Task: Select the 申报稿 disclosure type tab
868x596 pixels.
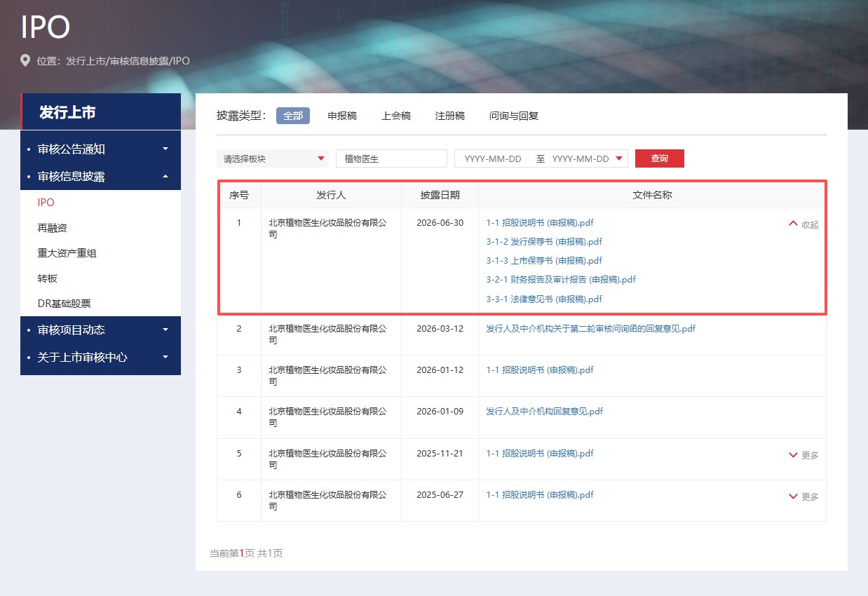Action: tap(342, 116)
